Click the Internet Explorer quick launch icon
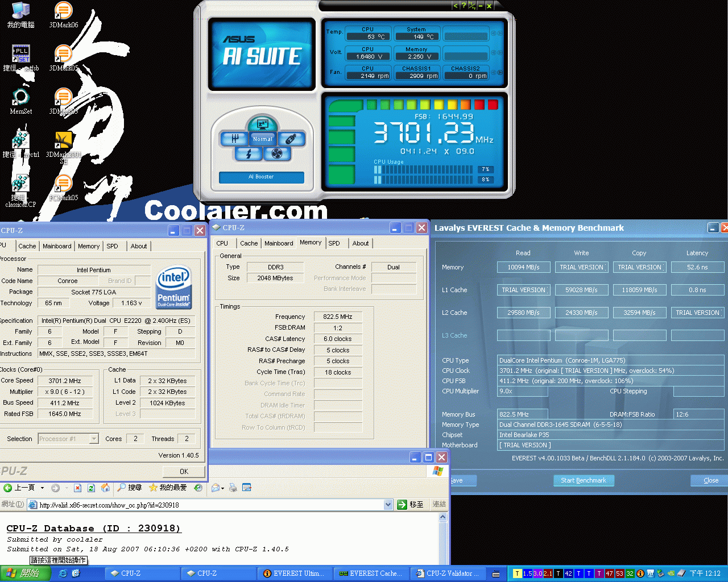Image resolution: width=728 pixels, height=582 pixels. 63,573
